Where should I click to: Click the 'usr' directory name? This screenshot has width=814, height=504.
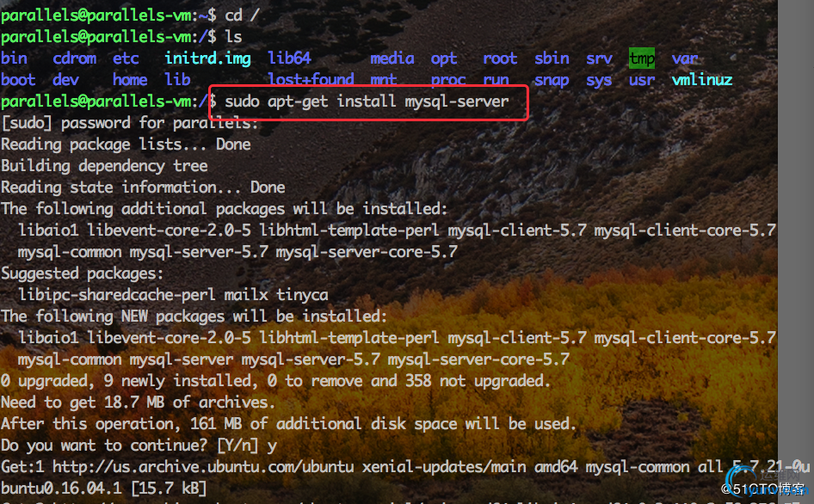[642, 81]
